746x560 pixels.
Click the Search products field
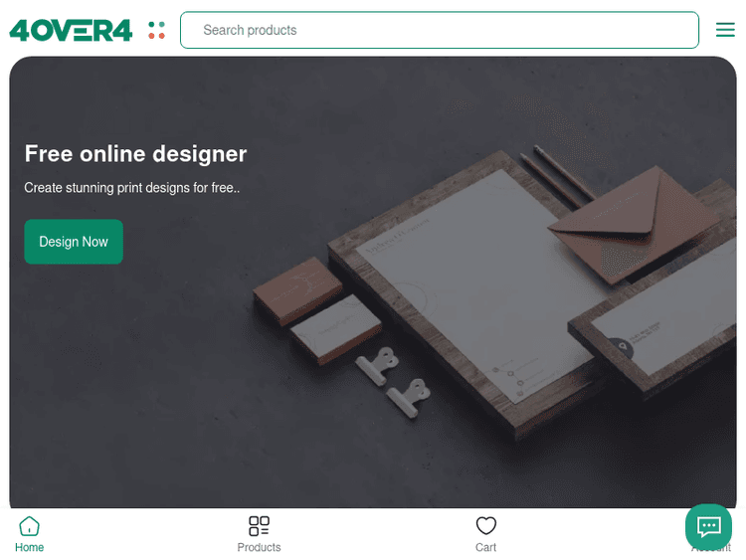[x=439, y=30]
